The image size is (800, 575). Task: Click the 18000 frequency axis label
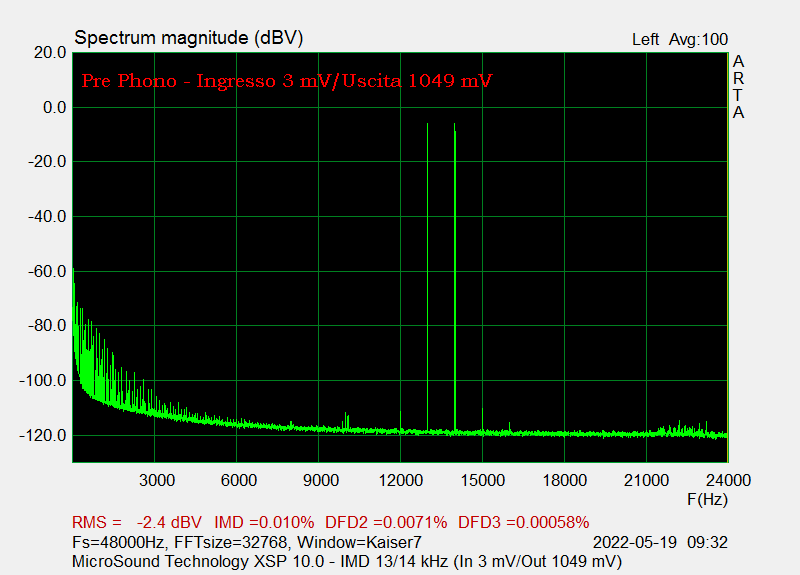564,480
